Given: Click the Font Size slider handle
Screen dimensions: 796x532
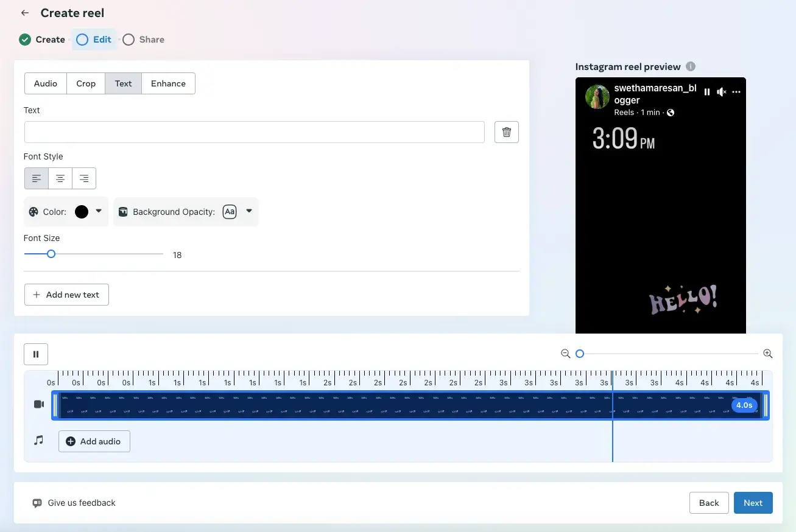Looking at the screenshot, I should (x=51, y=254).
